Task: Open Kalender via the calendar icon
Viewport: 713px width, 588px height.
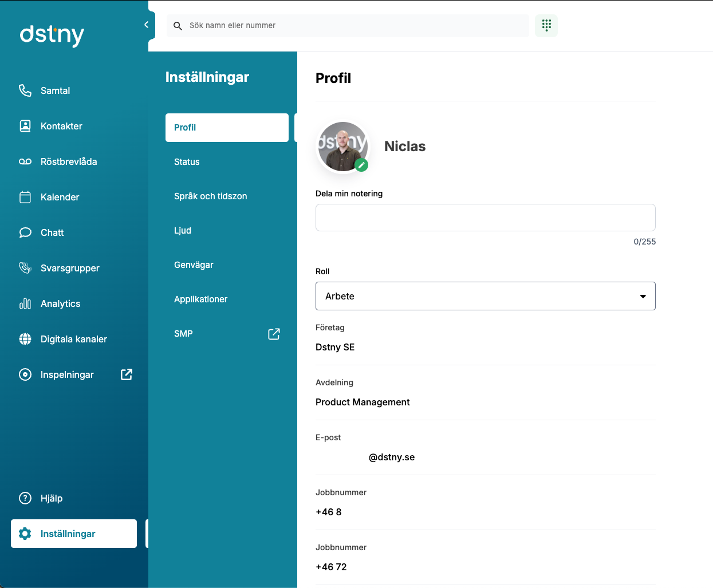Action: click(25, 197)
